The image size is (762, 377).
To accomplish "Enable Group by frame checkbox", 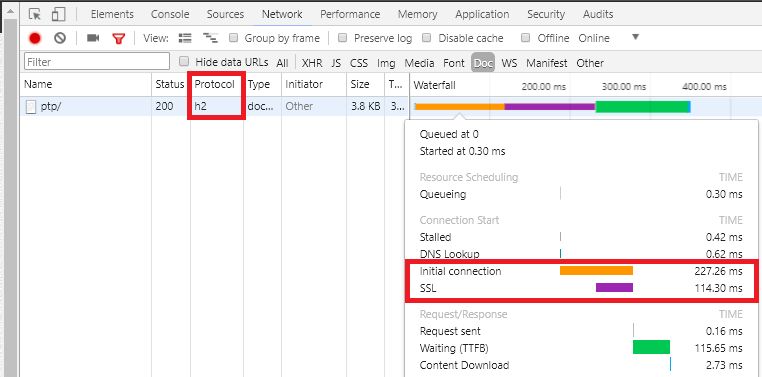I will point(234,37).
